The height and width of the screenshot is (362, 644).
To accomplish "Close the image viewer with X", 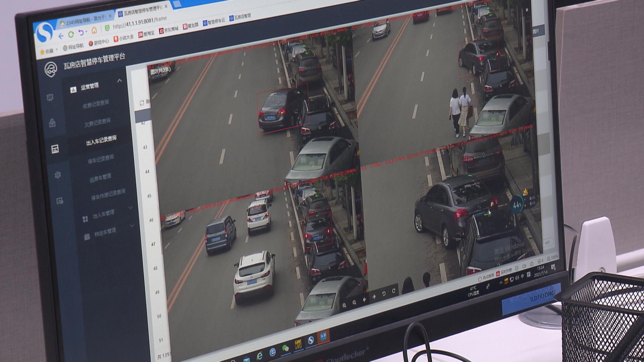I will [527, 10].
